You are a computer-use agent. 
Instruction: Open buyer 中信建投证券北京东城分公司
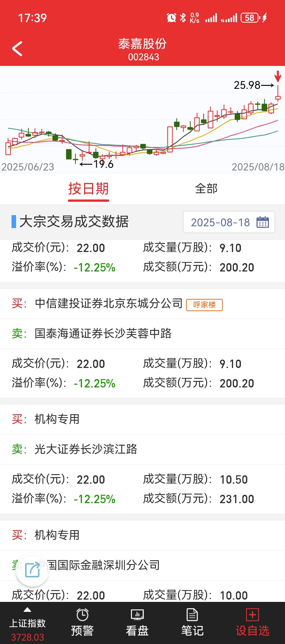click(x=109, y=303)
